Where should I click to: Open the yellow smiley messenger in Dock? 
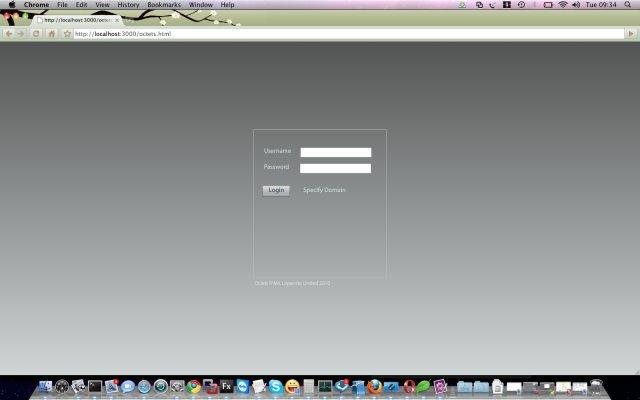click(292, 386)
